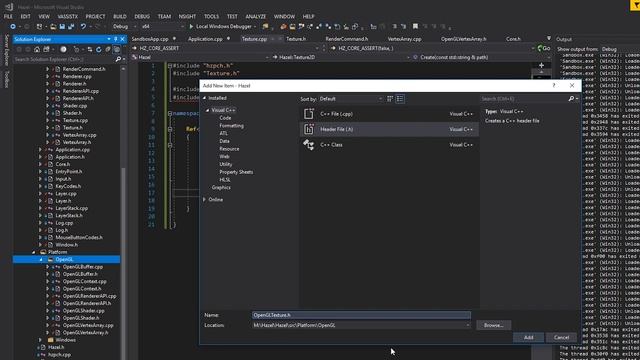The image size is (640, 360).
Task: Toggle auto-hide pin on Solution Explorer
Action: (116, 39)
